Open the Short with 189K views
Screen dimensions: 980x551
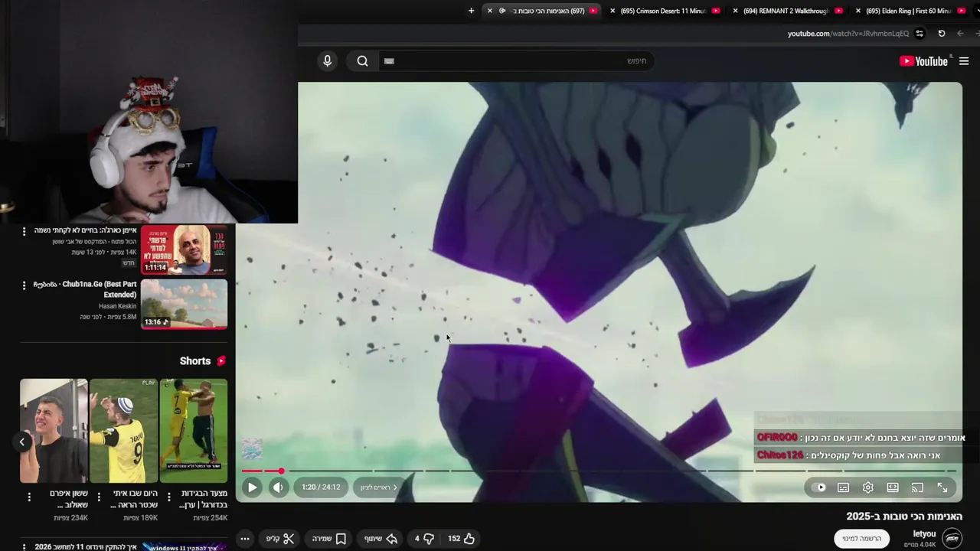pyautogui.click(x=123, y=431)
